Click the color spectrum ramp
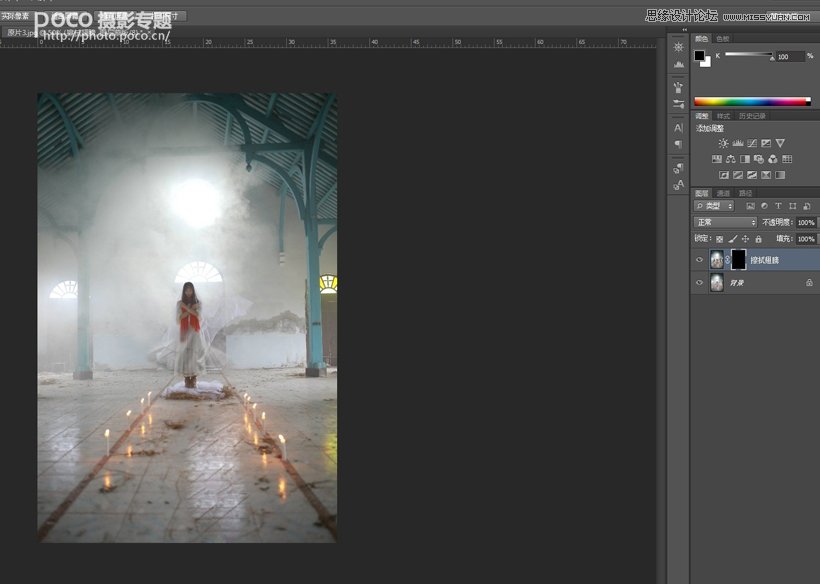Screen dimensions: 820x584 pyautogui.click(x=751, y=101)
